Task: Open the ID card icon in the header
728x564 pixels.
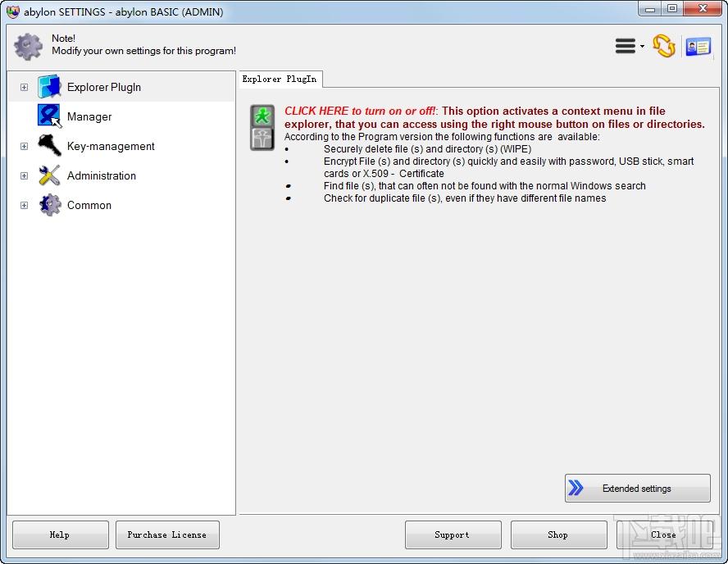Action: coord(698,47)
